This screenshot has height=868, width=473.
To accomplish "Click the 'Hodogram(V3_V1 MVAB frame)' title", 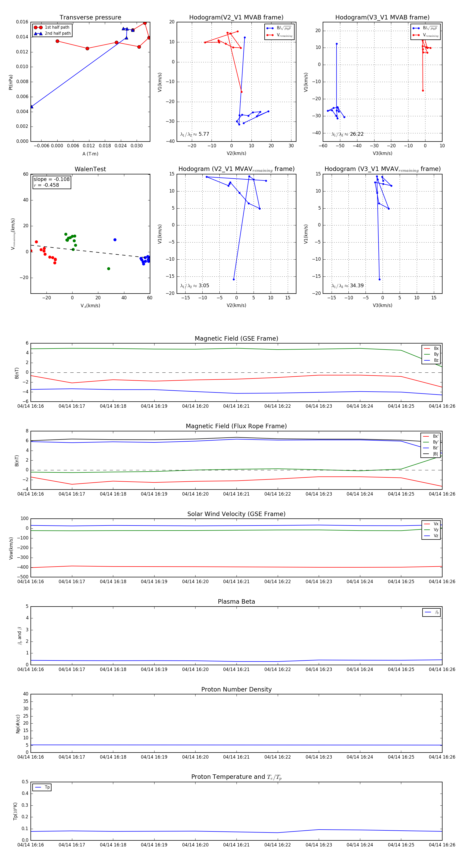I will click(382, 18).
